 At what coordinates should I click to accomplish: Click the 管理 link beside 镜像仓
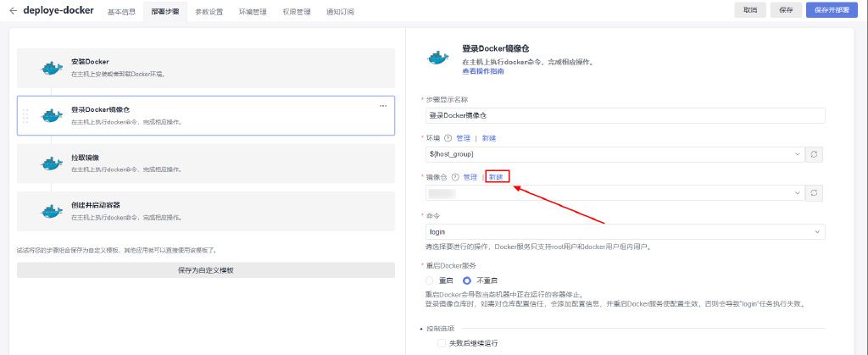pos(470,177)
